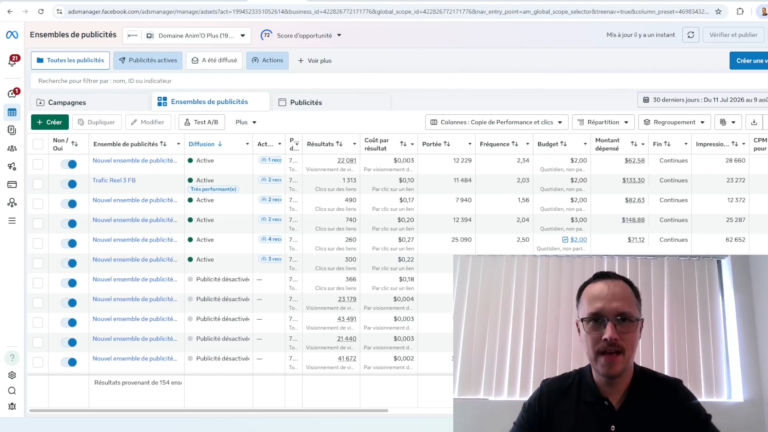Open Diffusion column options arrow
The width and height of the screenshot is (768, 432).
[247, 144]
